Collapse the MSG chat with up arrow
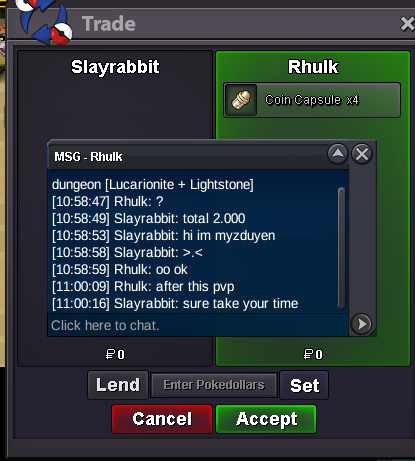Viewport: 415px width, 461px height. [338, 154]
